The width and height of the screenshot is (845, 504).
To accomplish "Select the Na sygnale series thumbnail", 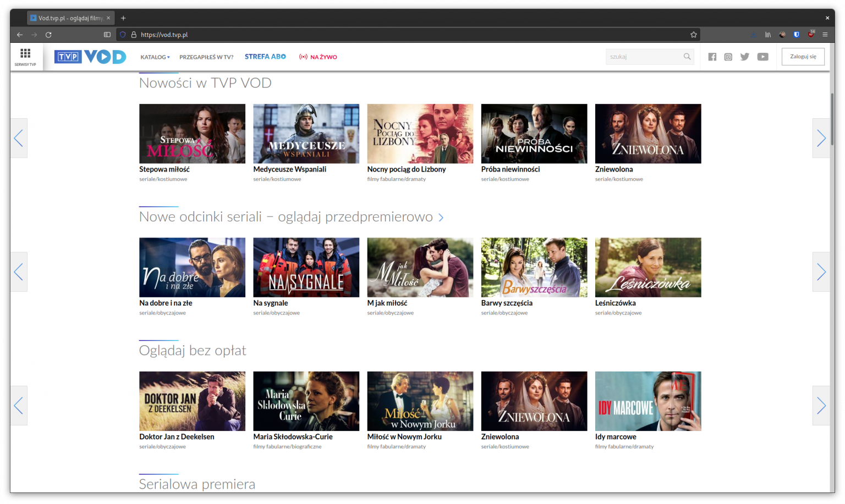I will tap(306, 267).
